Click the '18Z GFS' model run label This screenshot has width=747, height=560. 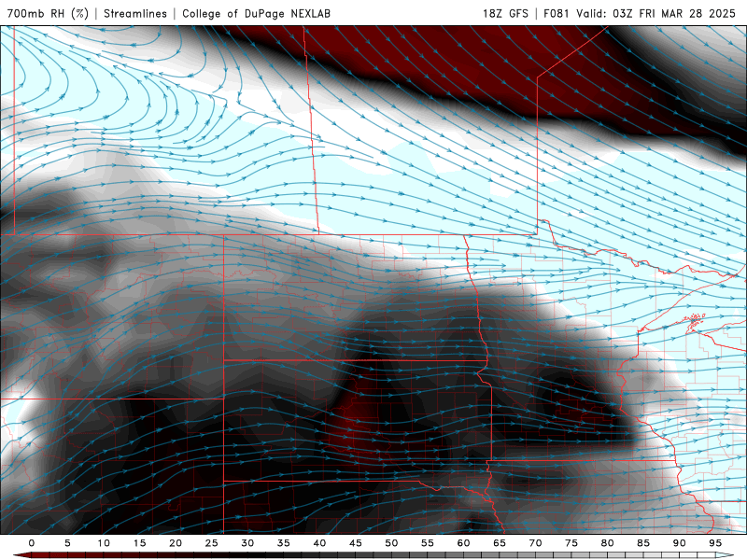[x=505, y=13]
